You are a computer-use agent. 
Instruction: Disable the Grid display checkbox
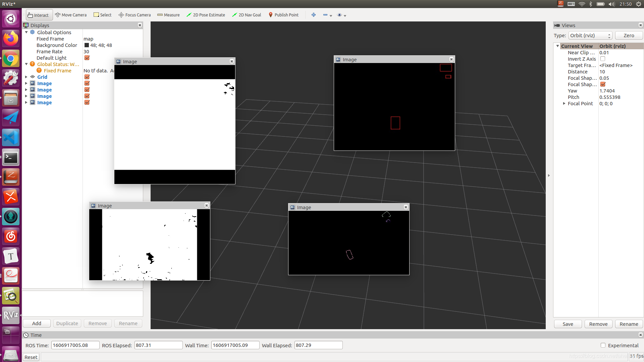point(87,77)
